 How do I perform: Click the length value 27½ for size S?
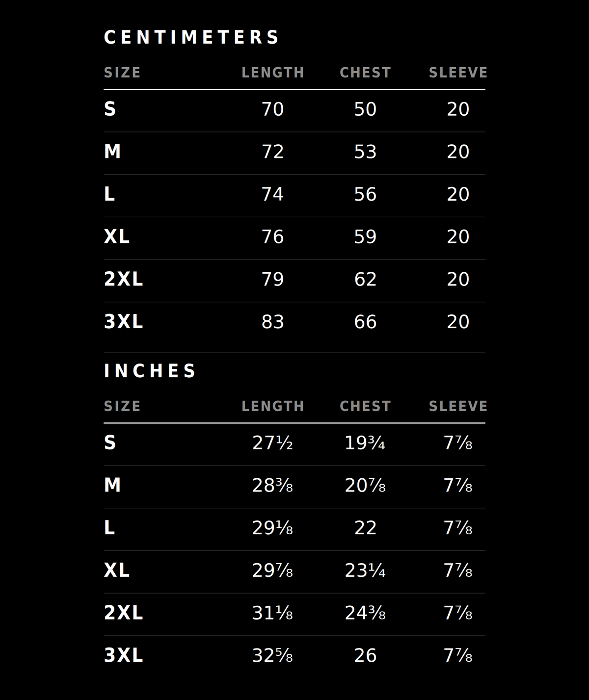[272, 443]
